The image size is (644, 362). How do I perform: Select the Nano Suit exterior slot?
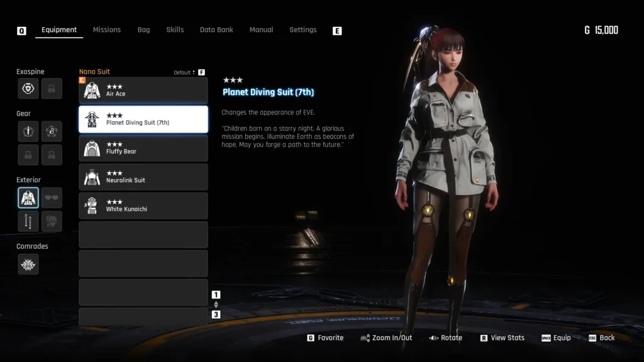click(x=28, y=198)
